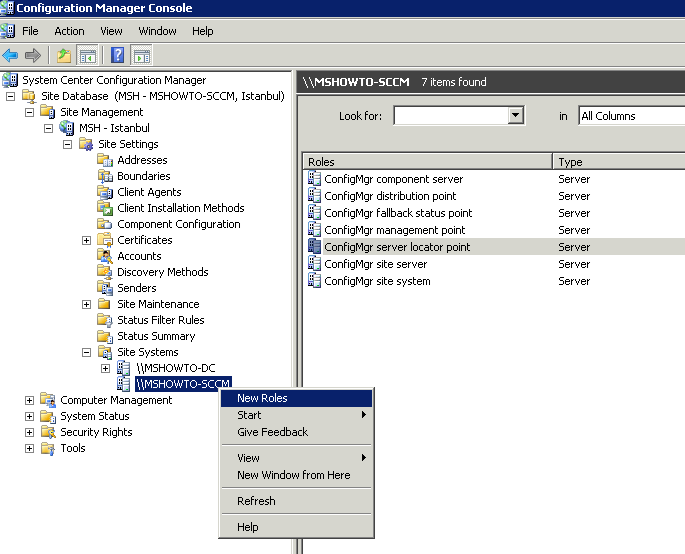The image size is (685, 554).
Task: Click the Up one level folder icon
Action: (64, 55)
